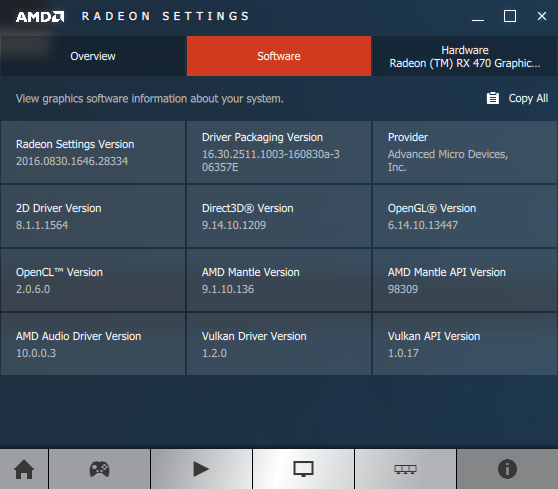
Task: Click the Copy All label
Action: pyautogui.click(x=528, y=98)
